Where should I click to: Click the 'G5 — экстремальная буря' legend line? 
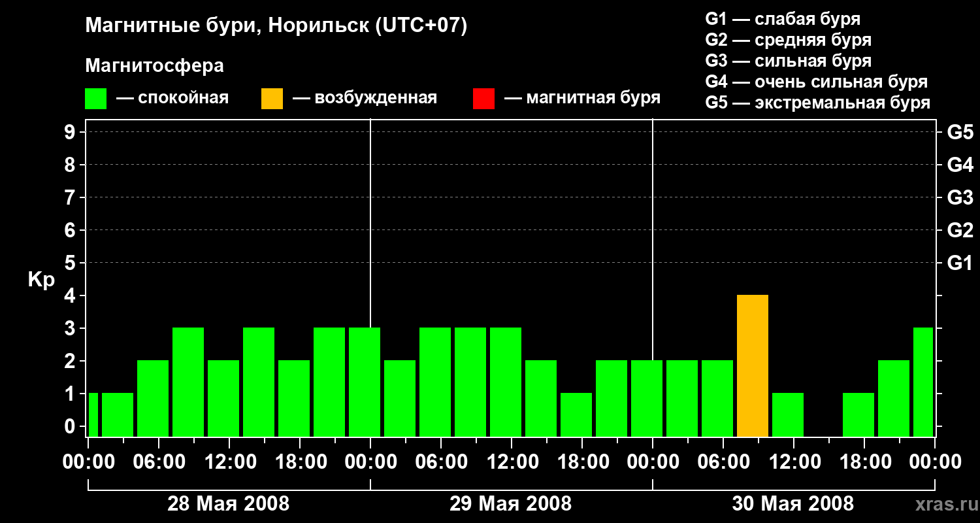[818, 103]
